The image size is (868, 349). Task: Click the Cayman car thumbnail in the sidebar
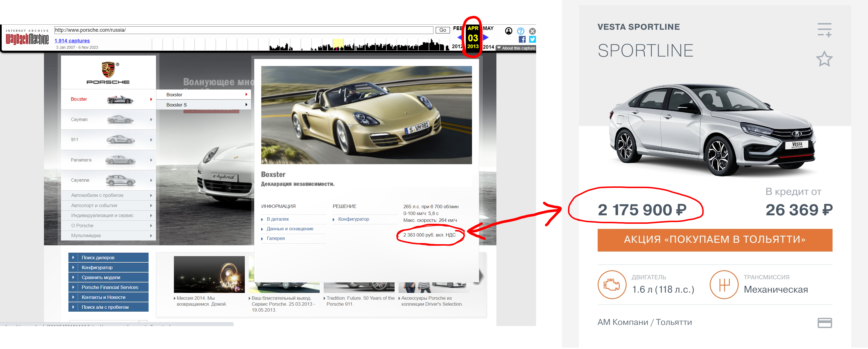[x=120, y=120]
